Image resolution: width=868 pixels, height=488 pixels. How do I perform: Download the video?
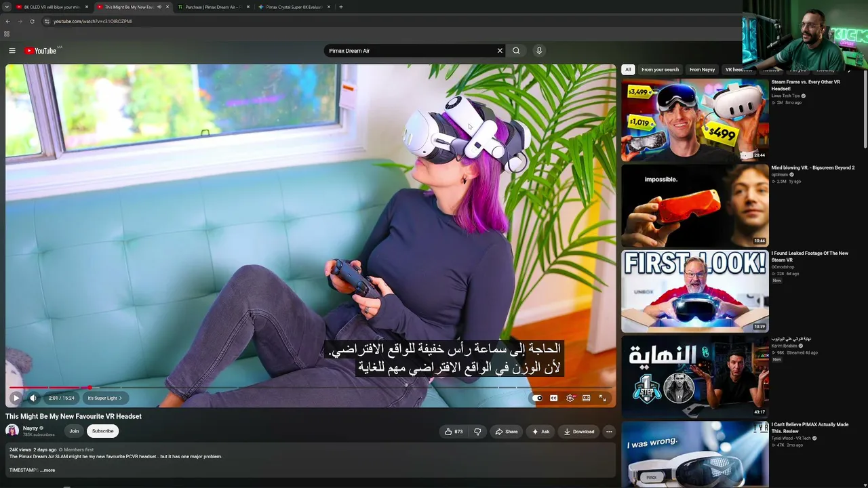click(578, 432)
